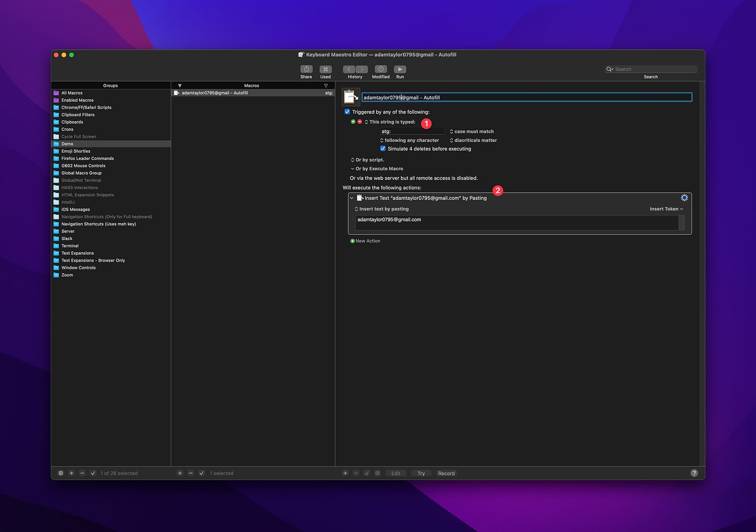Select the Demo group in the sidebar
Viewport: 756px width, 532px height.
click(67, 144)
